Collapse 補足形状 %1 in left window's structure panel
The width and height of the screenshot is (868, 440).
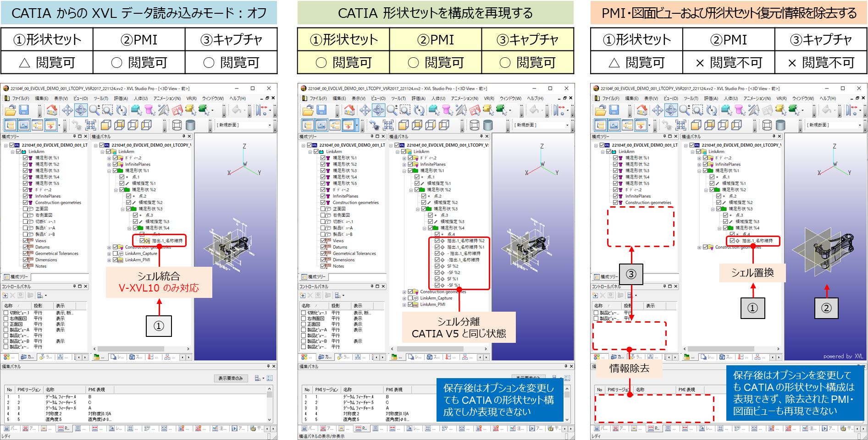tap(109, 170)
